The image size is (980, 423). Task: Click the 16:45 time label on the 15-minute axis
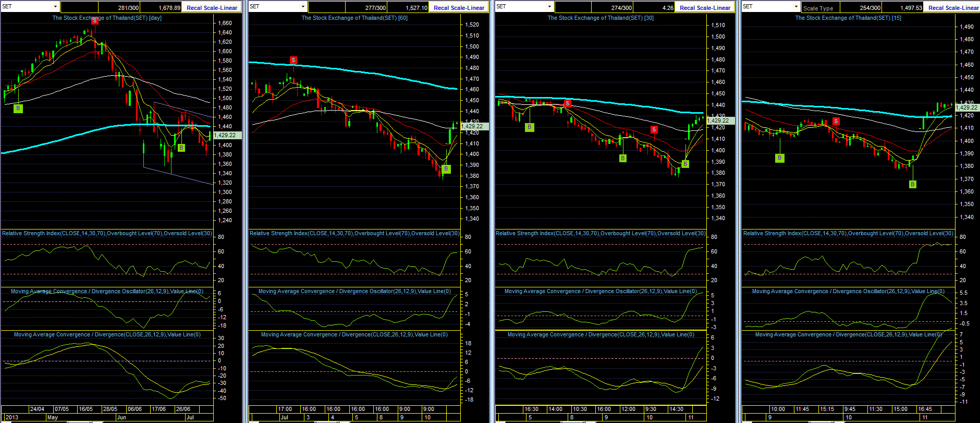(x=925, y=409)
